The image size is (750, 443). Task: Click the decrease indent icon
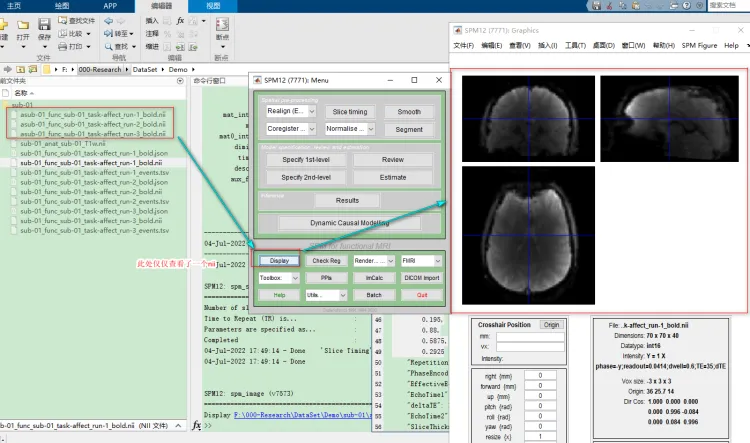point(193,47)
